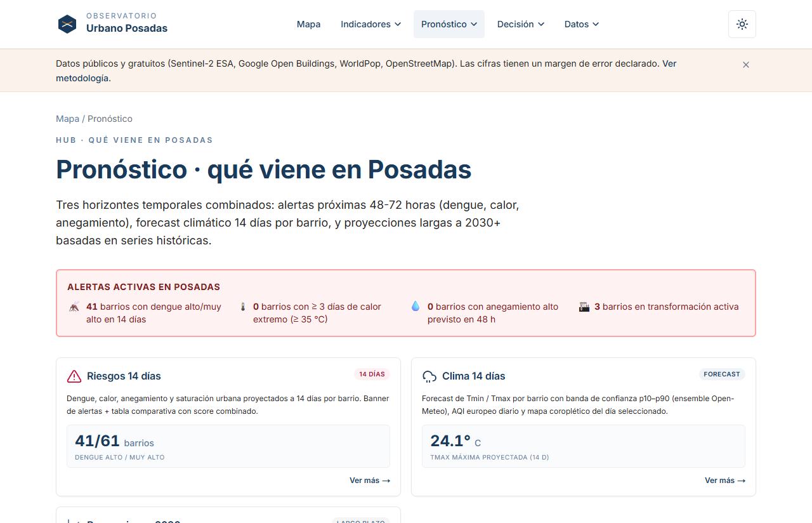Expand the Datos dropdown menu
The width and height of the screenshot is (812, 523).
[582, 24]
